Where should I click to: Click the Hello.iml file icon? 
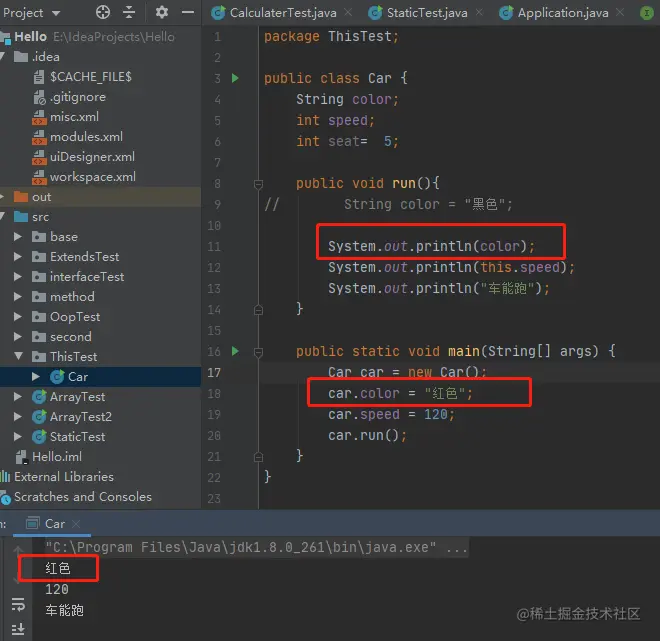22,457
